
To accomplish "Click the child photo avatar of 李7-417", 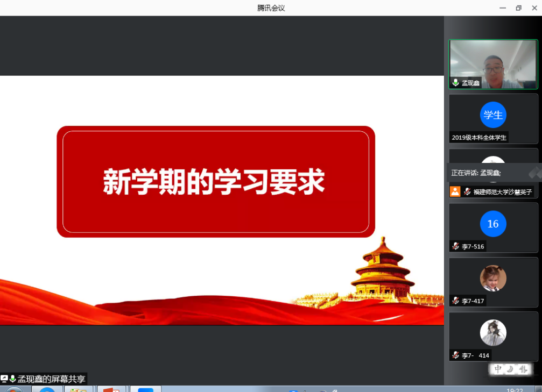I will pos(493,278).
